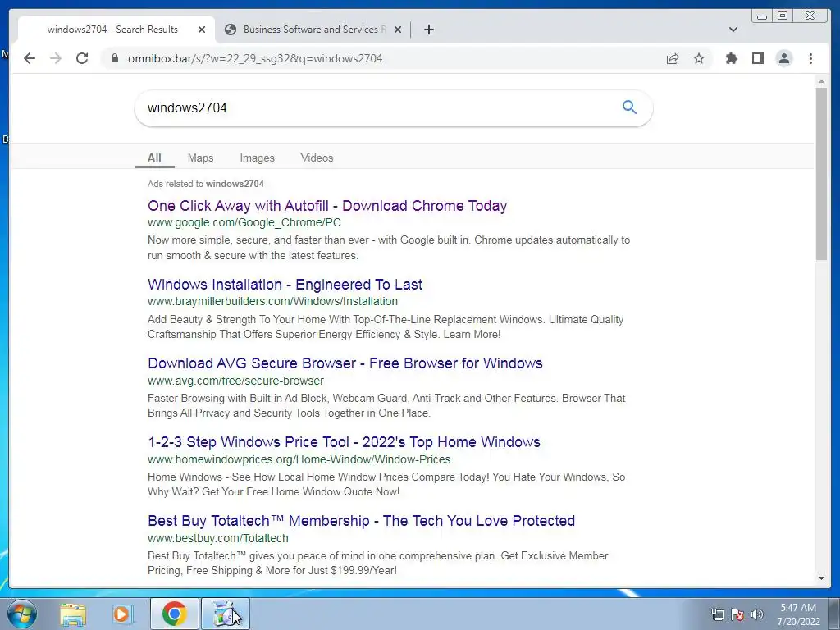Close the windows2704 Search Results tab
The width and height of the screenshot is (840, 630).
(202, 30)
